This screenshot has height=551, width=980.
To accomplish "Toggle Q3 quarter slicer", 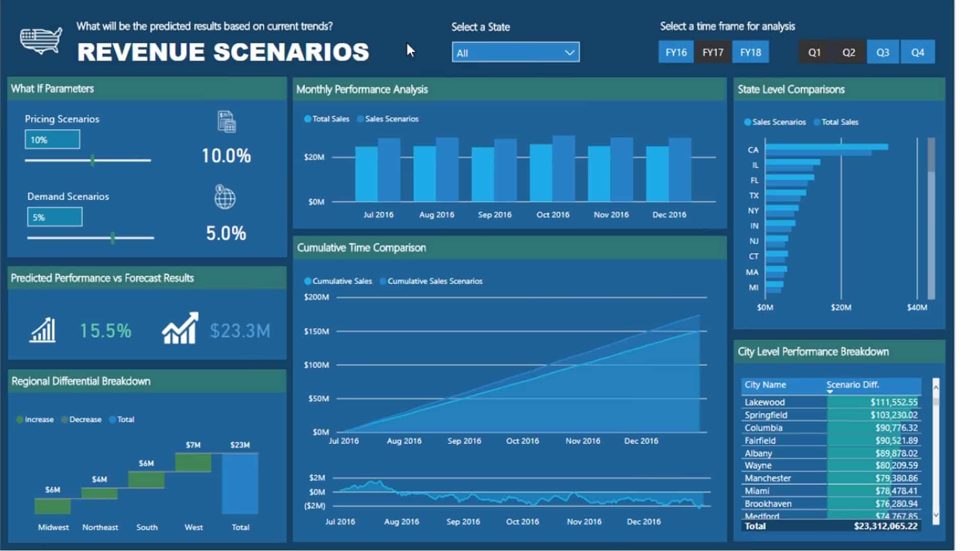I will coord(883,52).
